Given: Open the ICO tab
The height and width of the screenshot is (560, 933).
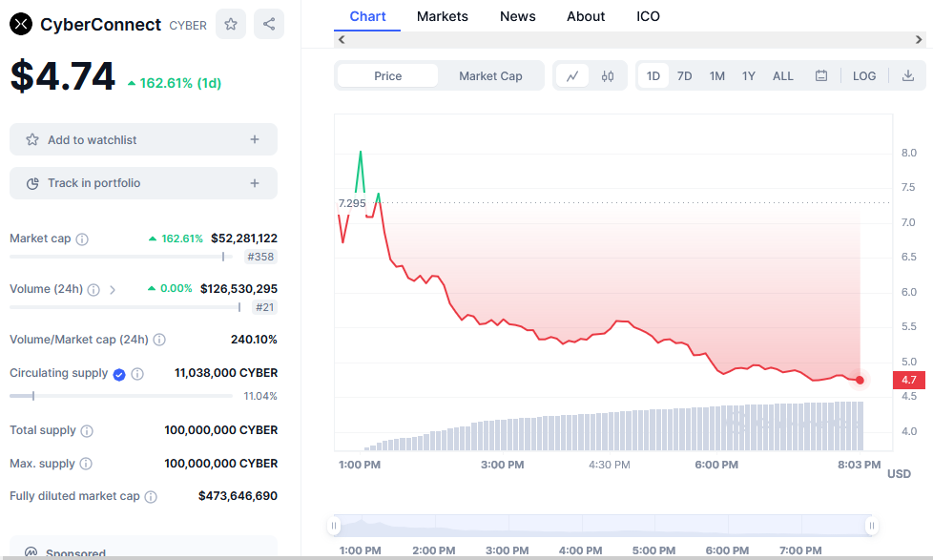Looking at the screenshot, I should tap(648, 16).
